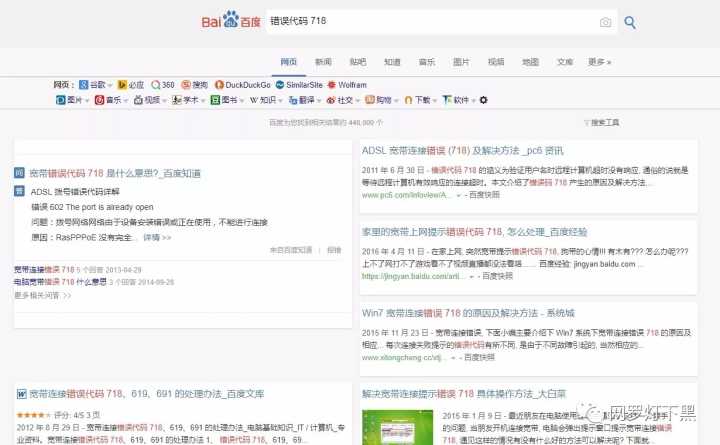The image size is (720, 445).
Task: Click the 必应 Bing icon
Action: pos(122,85)
